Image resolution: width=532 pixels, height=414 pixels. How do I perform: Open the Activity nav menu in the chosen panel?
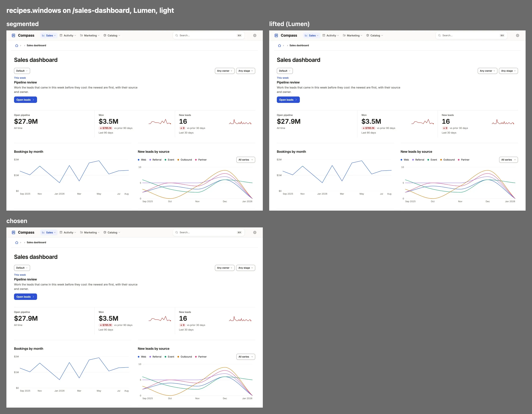click(x=68, y=232)
